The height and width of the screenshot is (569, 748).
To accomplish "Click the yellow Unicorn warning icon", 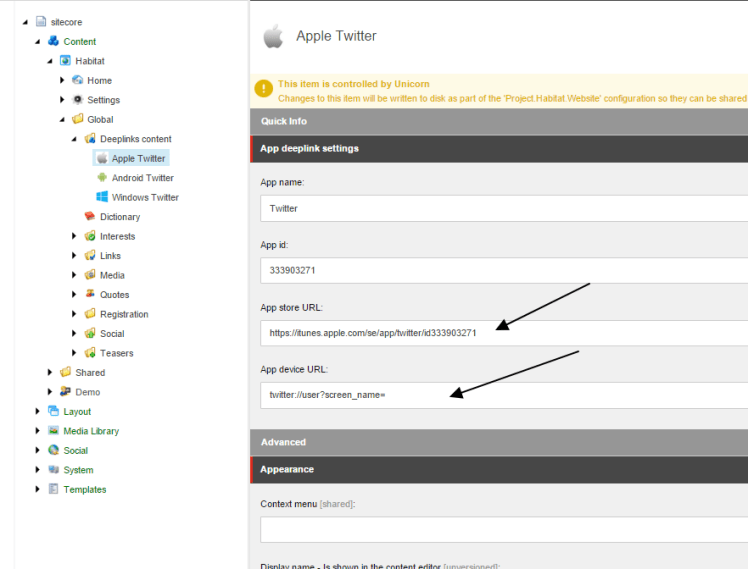I will tap(264, 90).
